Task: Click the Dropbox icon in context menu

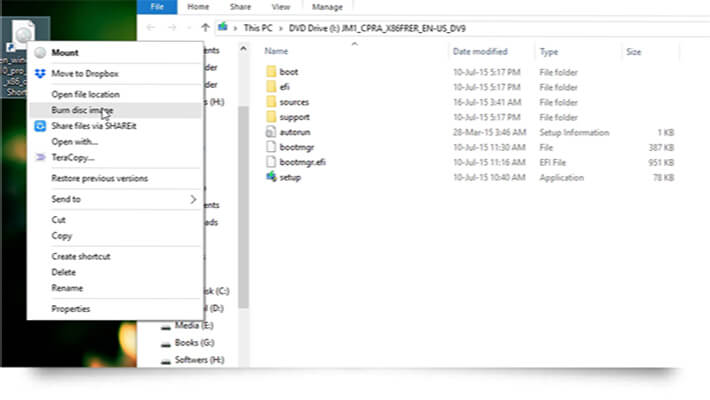Action: click(x=40, y=73)
